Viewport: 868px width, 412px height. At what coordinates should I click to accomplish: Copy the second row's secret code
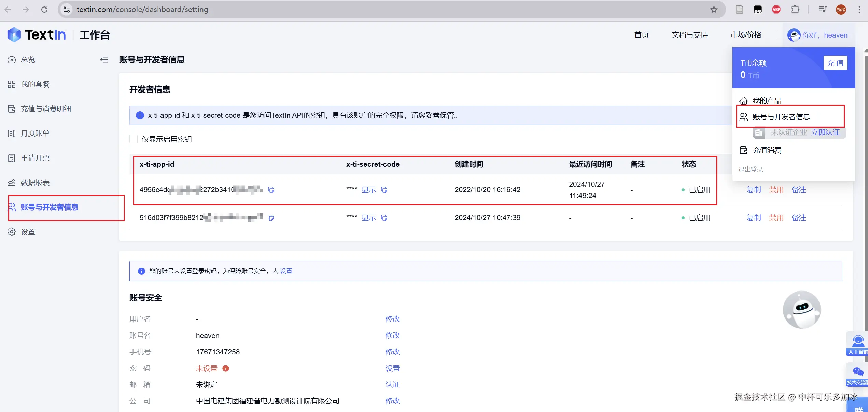[384, 218]
